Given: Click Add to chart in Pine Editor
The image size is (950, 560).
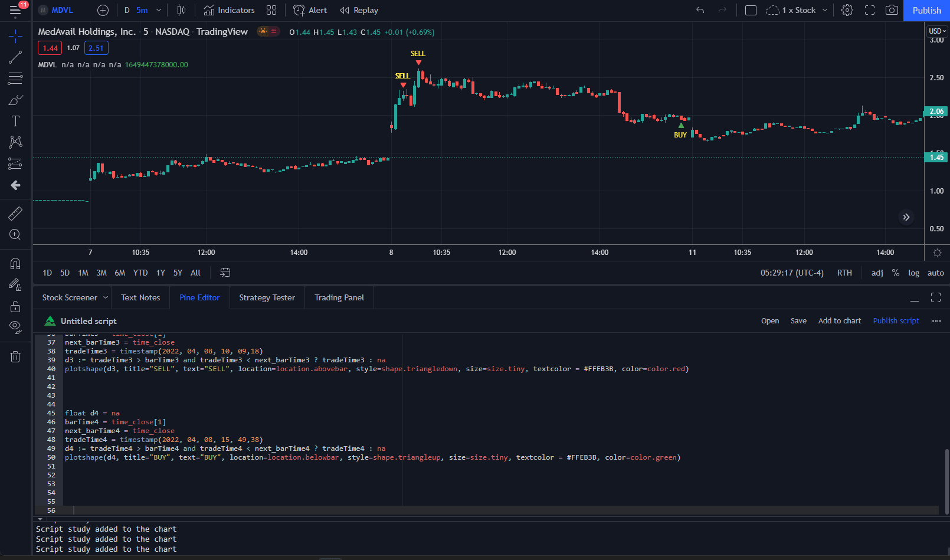Looking at the screenshot, I should pos(839,321).
